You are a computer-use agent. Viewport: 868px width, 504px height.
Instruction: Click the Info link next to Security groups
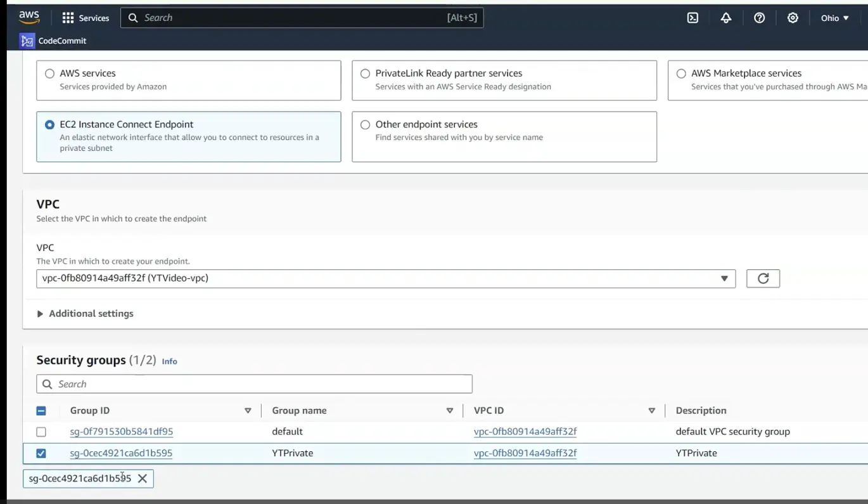tap(169, 361)
